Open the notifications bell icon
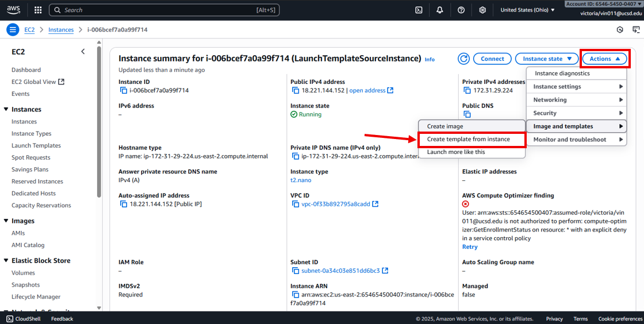This screenshot has height=324, width=644. [440, 10]
